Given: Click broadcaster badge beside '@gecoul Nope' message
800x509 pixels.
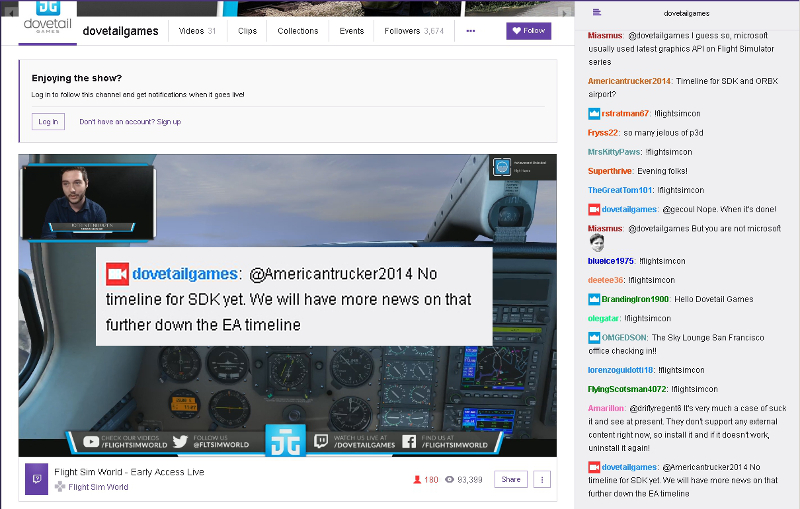Looking at the screenshot, I should coord(594,210).
